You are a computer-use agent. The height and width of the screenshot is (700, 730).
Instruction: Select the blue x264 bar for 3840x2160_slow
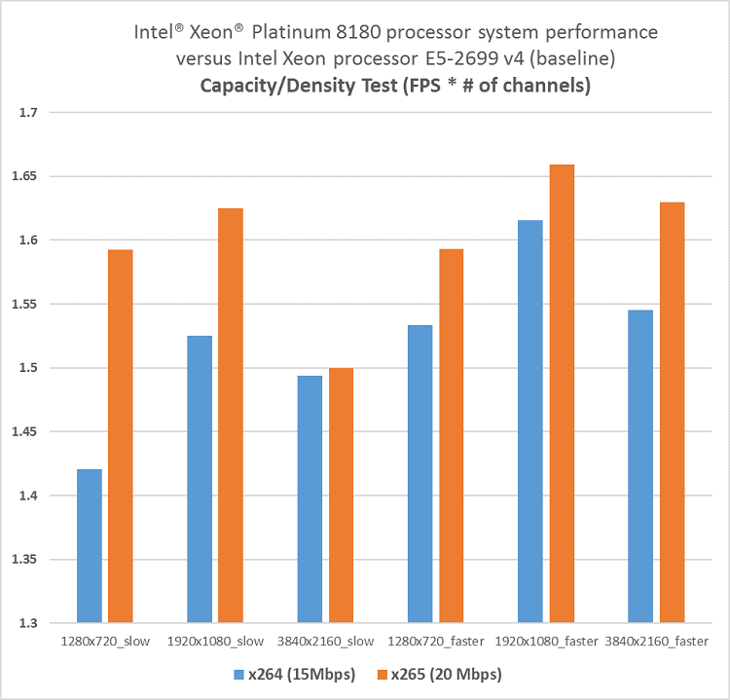click(310, 499)
